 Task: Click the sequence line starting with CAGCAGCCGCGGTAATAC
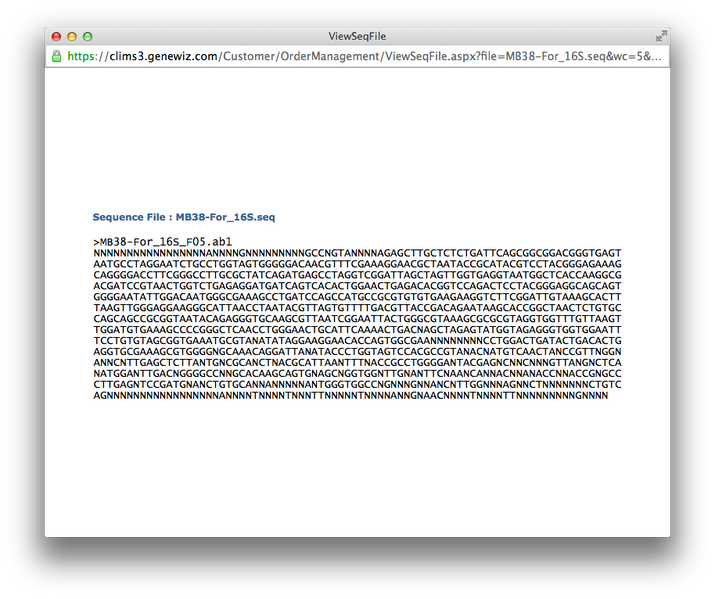[357, 319]
